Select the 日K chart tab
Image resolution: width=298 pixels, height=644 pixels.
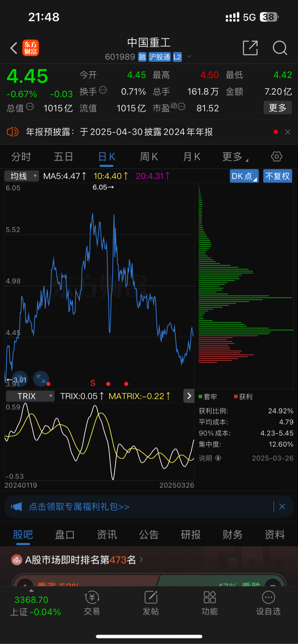tap(106, 157)
